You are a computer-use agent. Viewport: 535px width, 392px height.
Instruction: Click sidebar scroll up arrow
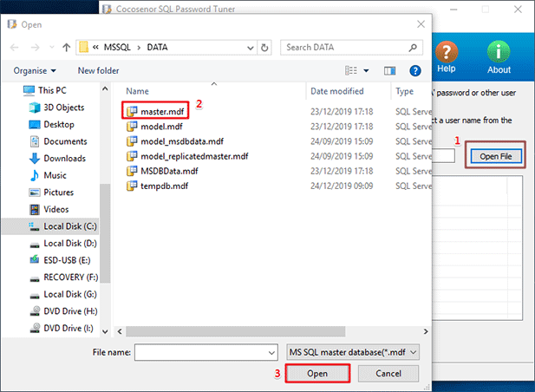coord(105,89)
